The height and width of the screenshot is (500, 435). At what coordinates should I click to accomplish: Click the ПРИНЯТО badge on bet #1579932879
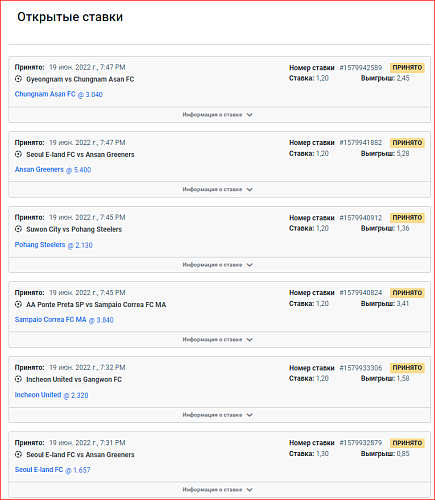point(407,443)
